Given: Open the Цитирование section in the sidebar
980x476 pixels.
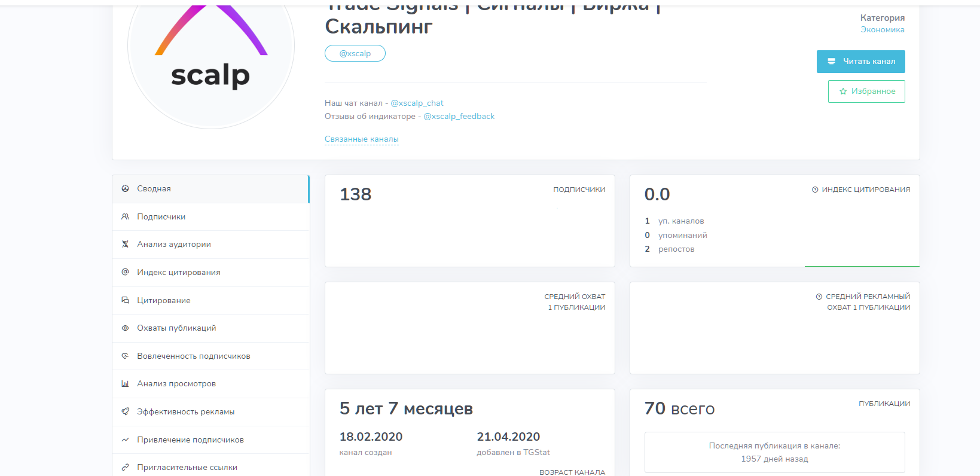Looking at the screenshot, I should coord(210,300).
